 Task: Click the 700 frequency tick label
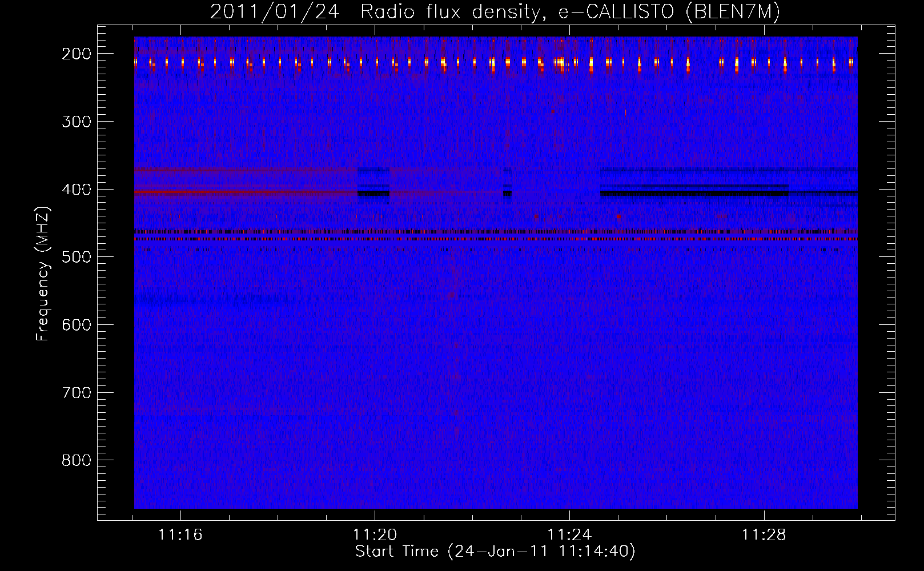click(x=76, y=393)
